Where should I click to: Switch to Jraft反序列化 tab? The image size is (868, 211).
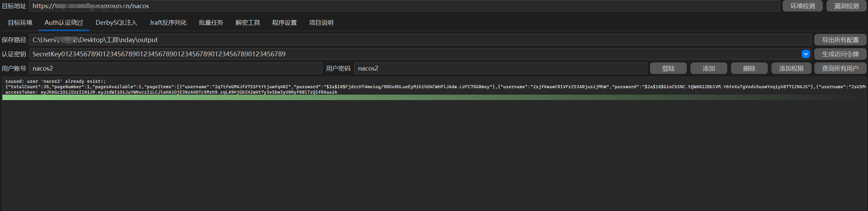click(x=168, y=23)
